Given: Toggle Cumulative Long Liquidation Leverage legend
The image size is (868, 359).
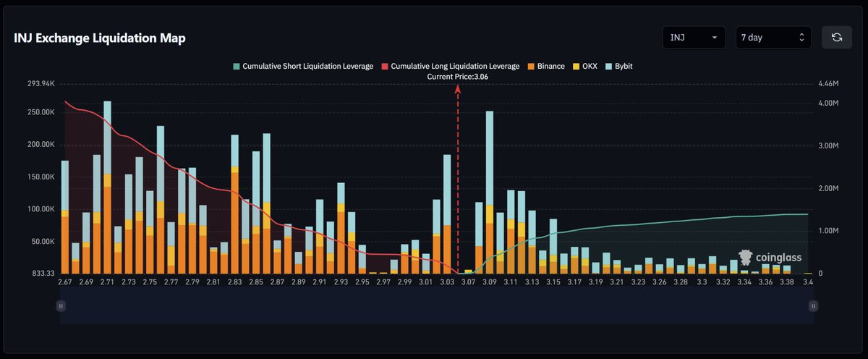Looking at the screenshot, I should click(x=451, y=66).
